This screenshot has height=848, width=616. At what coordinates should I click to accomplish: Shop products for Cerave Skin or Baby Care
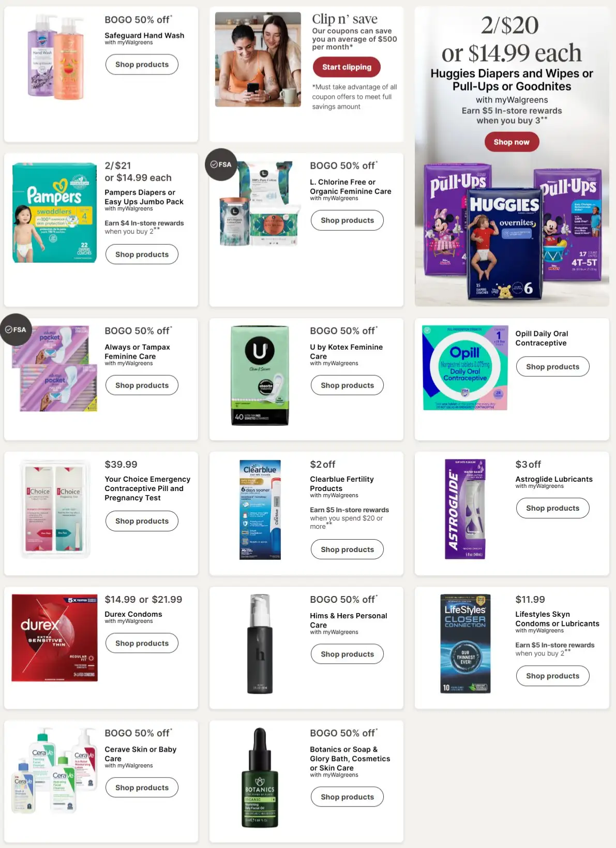pyautogui.click(x=142, y=787)
